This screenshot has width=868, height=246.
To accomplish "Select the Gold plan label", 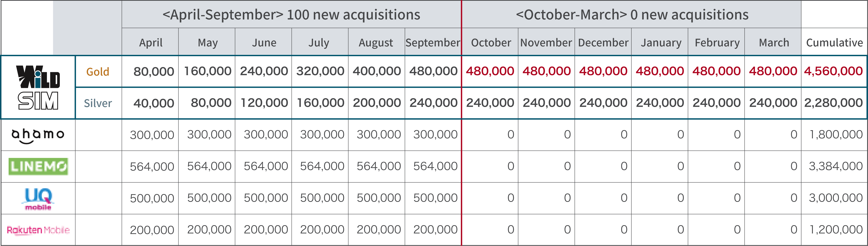I will [x=98, y=72].
